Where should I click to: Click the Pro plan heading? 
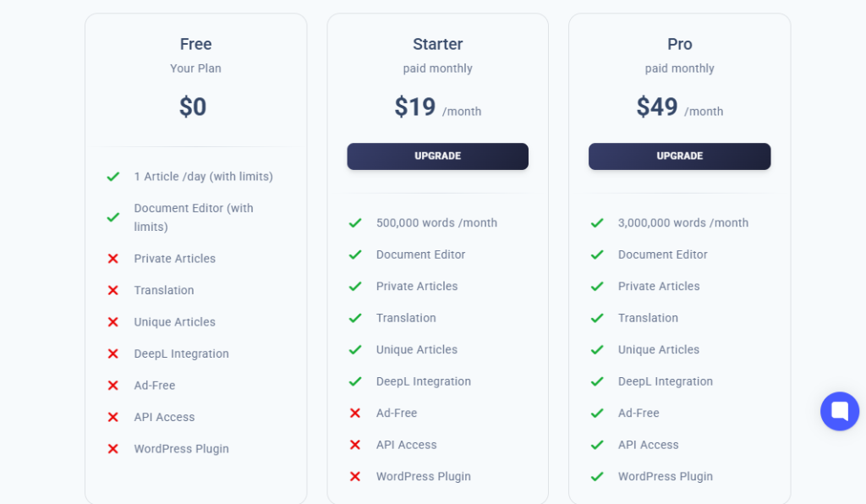coord(679,44)
